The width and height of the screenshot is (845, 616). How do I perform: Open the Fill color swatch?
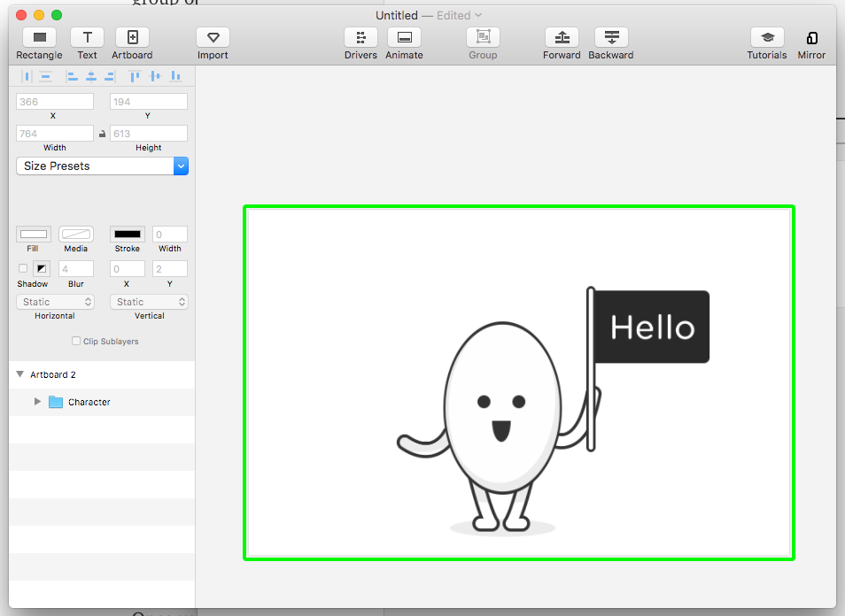point(33,235)
